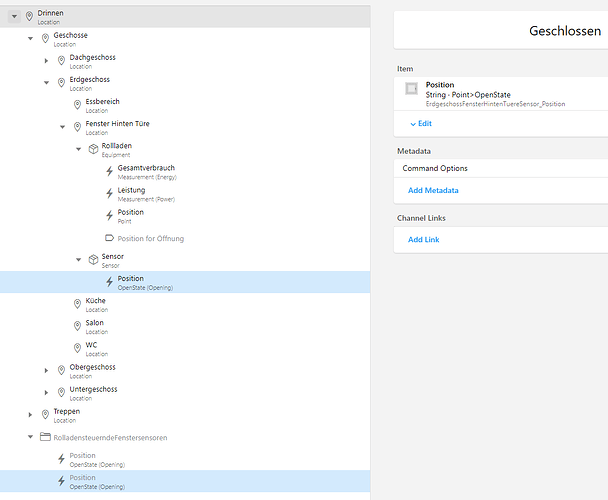Select the WC location in tree
This screenshot has width=608, height=500.
coord(91,348)
